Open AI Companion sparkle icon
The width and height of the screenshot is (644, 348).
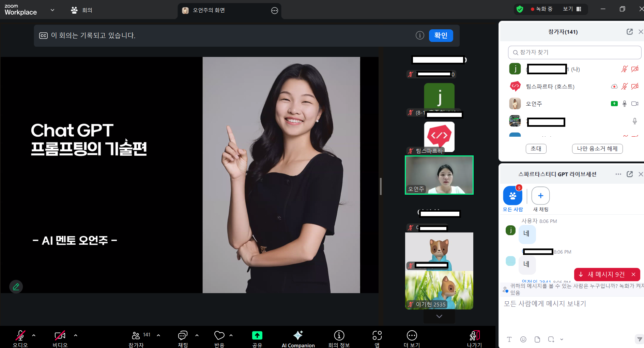(298, 335)
